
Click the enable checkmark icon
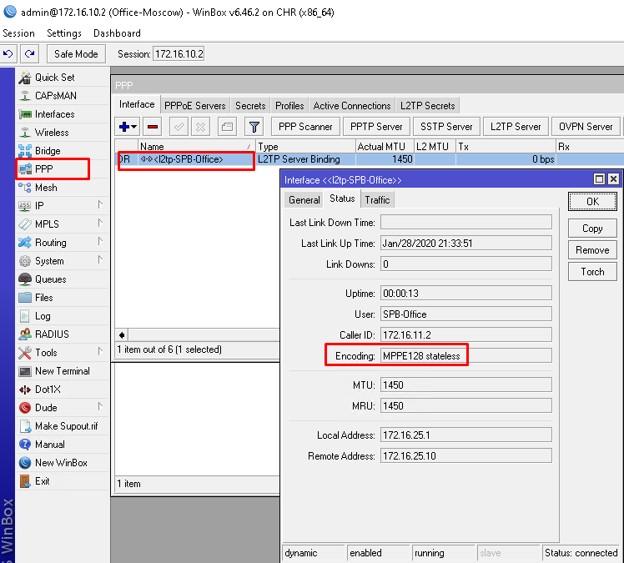(x=179, y=127)
